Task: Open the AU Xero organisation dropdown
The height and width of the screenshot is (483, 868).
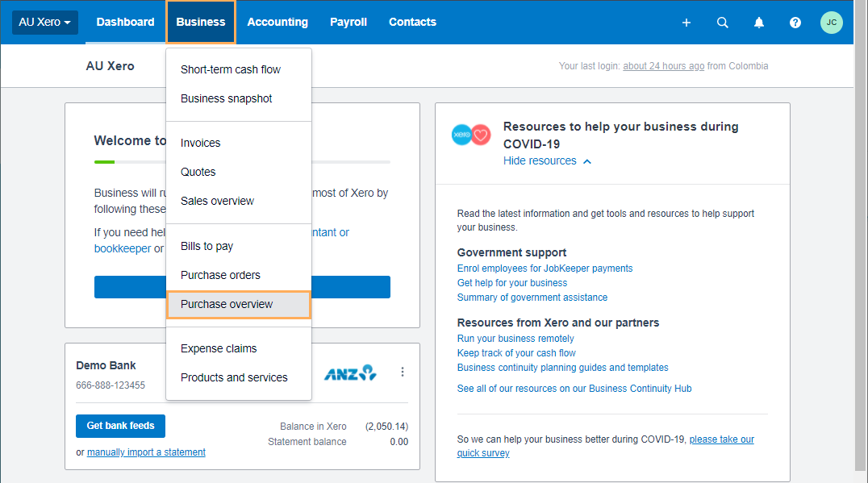Action: pos(45,22)
